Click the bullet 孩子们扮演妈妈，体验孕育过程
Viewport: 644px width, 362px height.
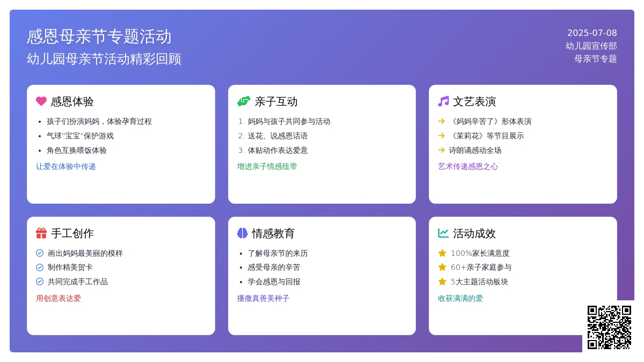[x=99, y=122]
